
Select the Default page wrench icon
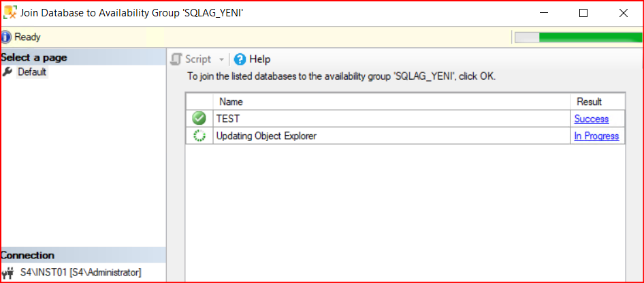[7, 72]
